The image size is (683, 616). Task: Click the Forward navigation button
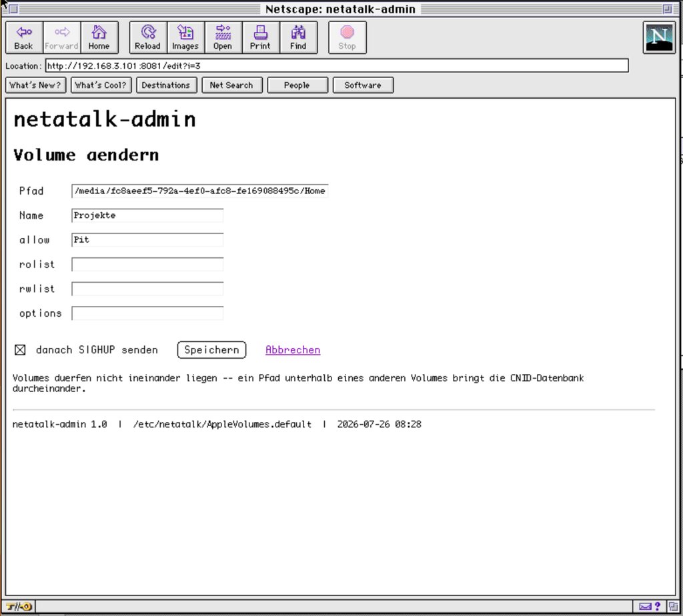tap(61, 37)
